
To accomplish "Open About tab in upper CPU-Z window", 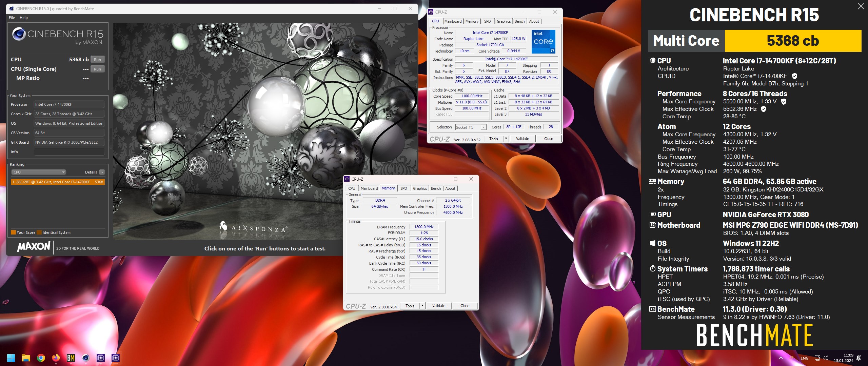I will (x=534, y=21).
